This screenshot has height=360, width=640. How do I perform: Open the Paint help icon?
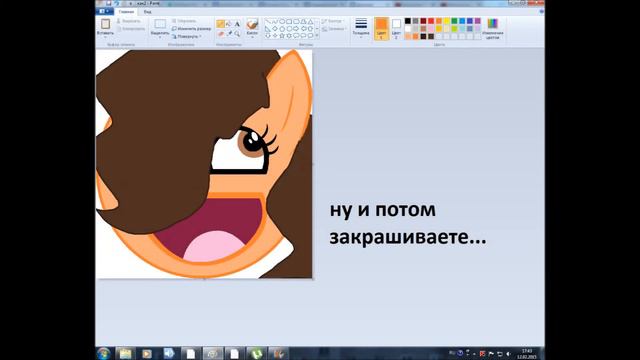541,11
